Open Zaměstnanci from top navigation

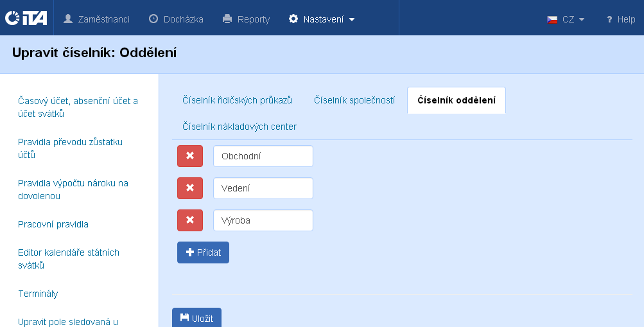coord(96,19)
